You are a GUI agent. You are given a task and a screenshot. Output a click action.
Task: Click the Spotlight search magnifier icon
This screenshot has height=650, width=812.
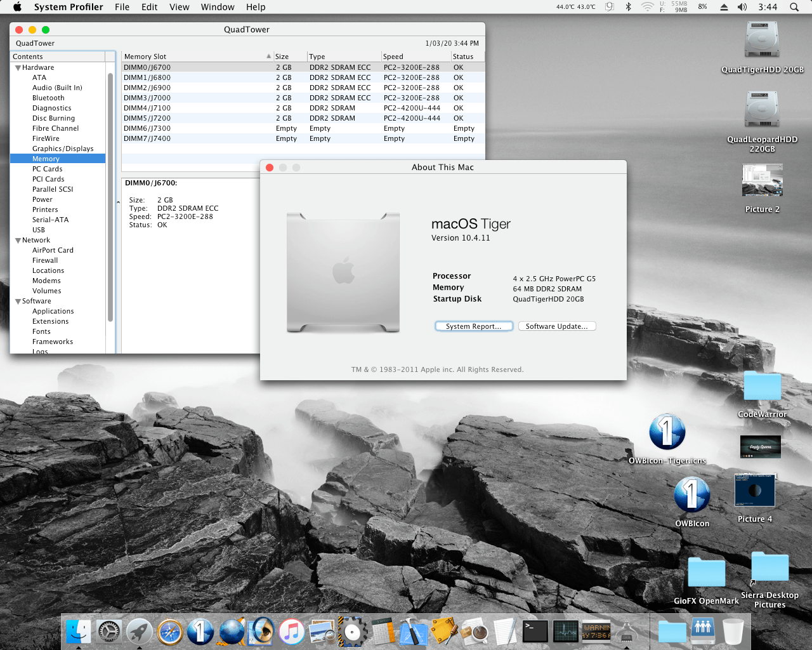(x=794, y=7)
